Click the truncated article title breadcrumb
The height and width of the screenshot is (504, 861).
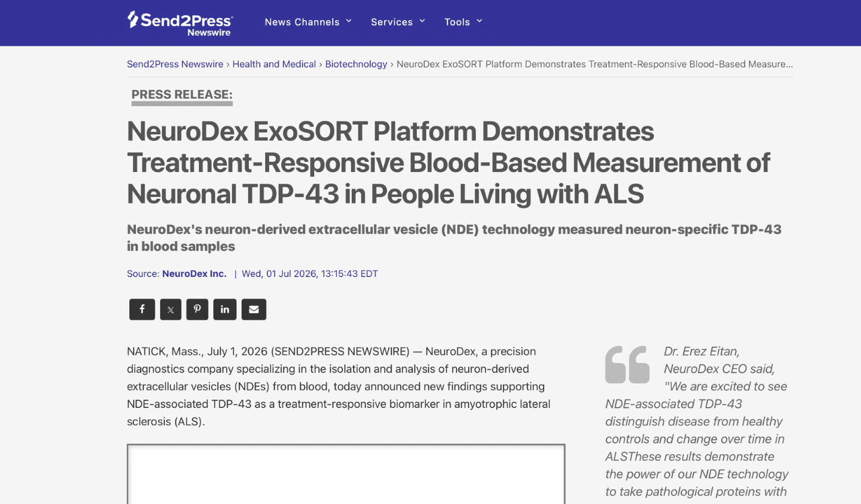pos(595,64)
